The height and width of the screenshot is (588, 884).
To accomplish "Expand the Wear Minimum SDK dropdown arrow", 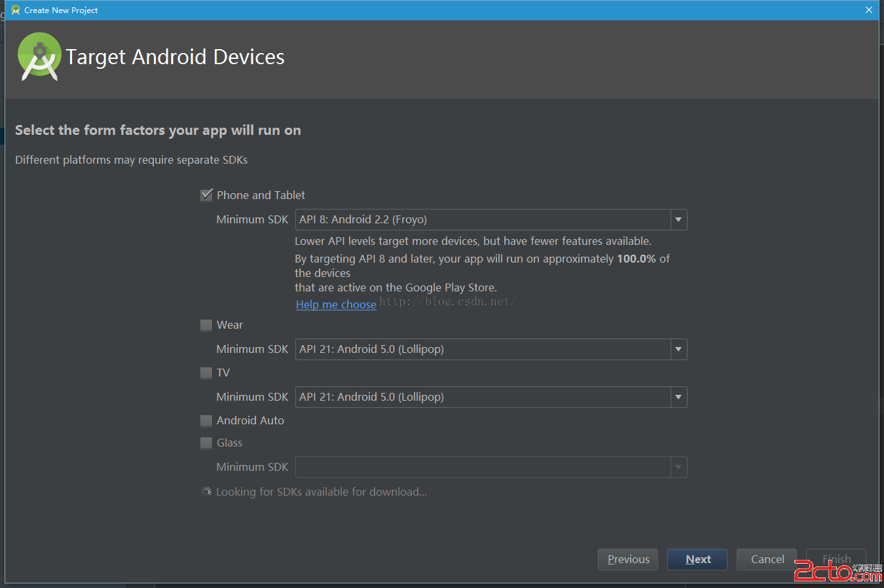I will click(x=678, y=350).
